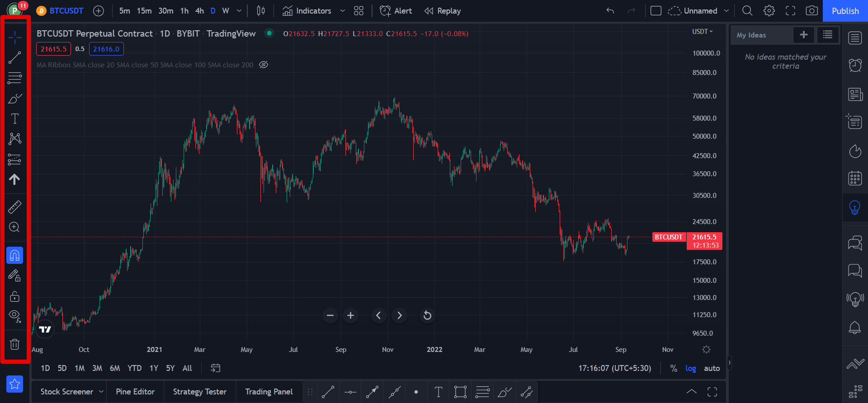Viewport: 868px width, 403px height.
Task: Collapse the right sidebar panel handle
Action: [x=729, y=363]
